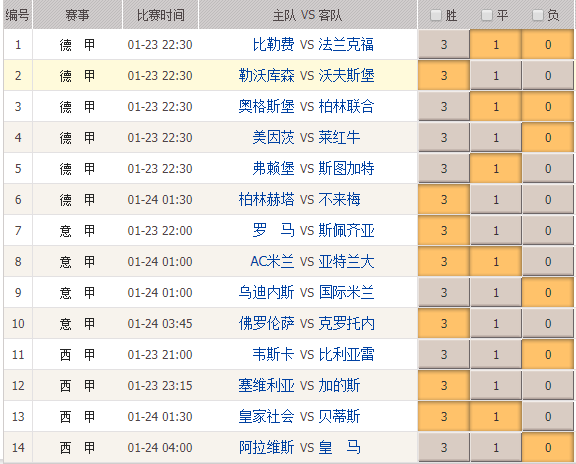The width and height of the screenshot is (576, 464).
Task: Toggle loss option 0 for 弗赖堡 VS 斯图加特
Action: pyautogui.click(x=548, y=168)
